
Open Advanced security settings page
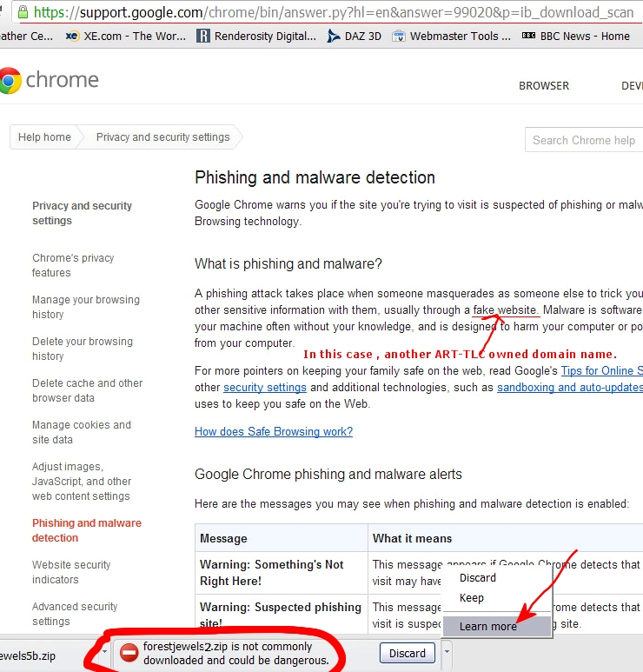point(75,614)
